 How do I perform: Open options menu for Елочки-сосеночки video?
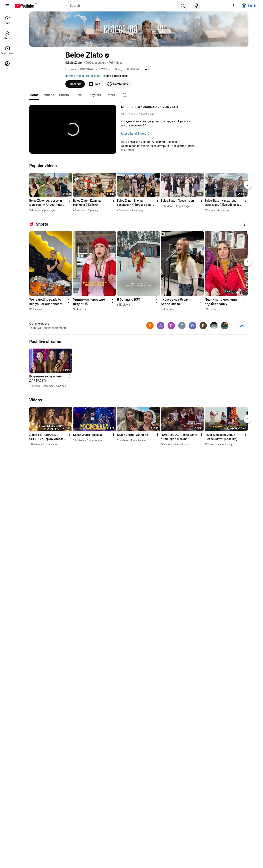tap(157, 200)
